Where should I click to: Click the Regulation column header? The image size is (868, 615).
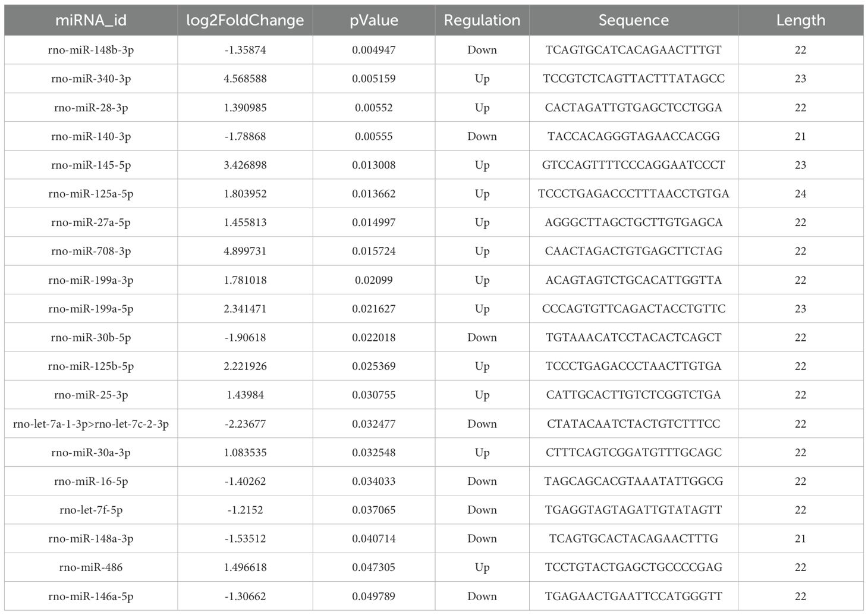(x=482, y=20)
